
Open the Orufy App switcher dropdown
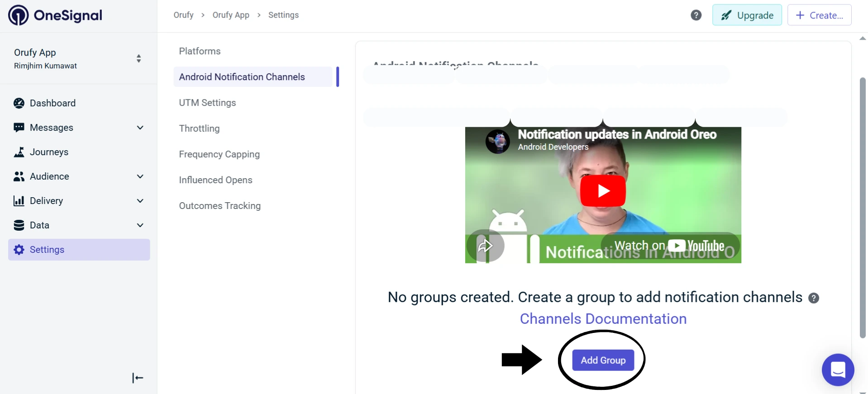(138, 58)
